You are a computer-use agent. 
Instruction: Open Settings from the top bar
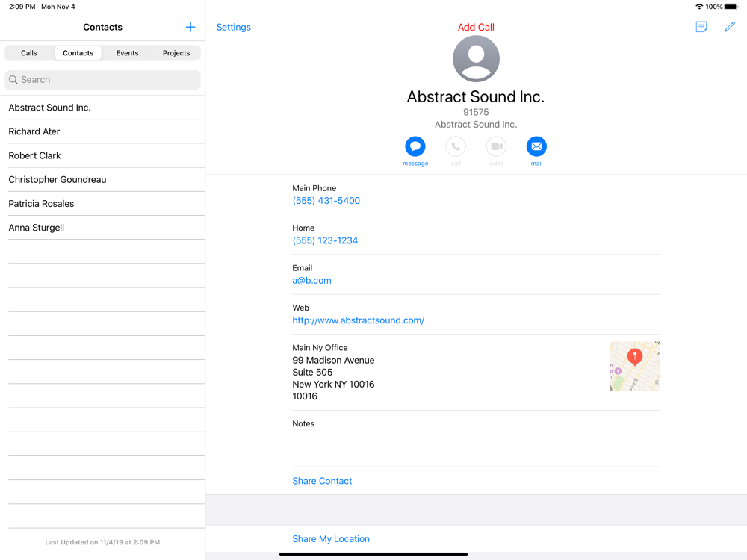click(233, 28)
